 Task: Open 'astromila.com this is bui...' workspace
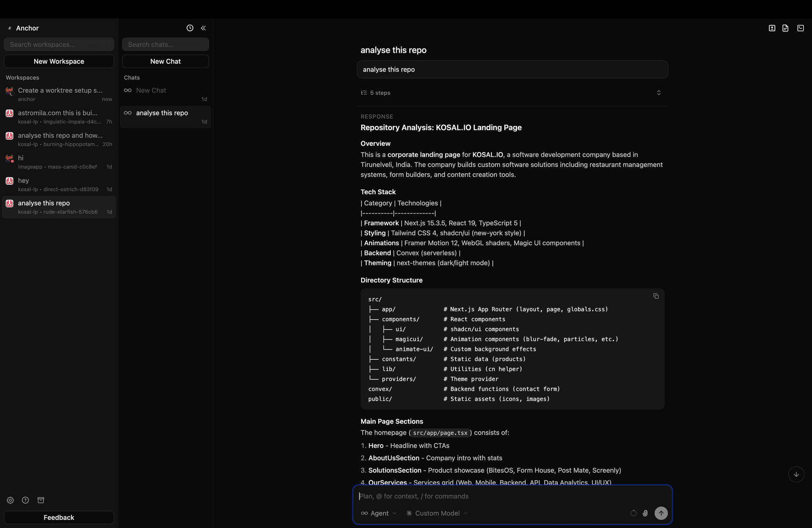[x=59, y=117]
